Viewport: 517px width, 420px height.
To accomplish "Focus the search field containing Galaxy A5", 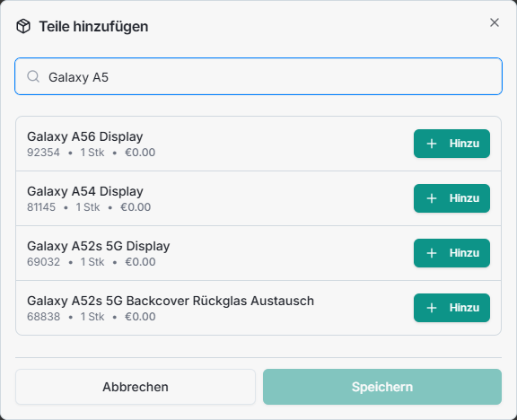I will [x=258, y=76].
